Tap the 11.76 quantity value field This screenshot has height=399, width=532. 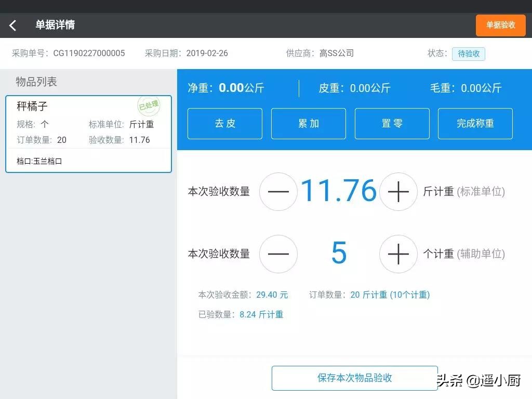(x=339, y=191)
